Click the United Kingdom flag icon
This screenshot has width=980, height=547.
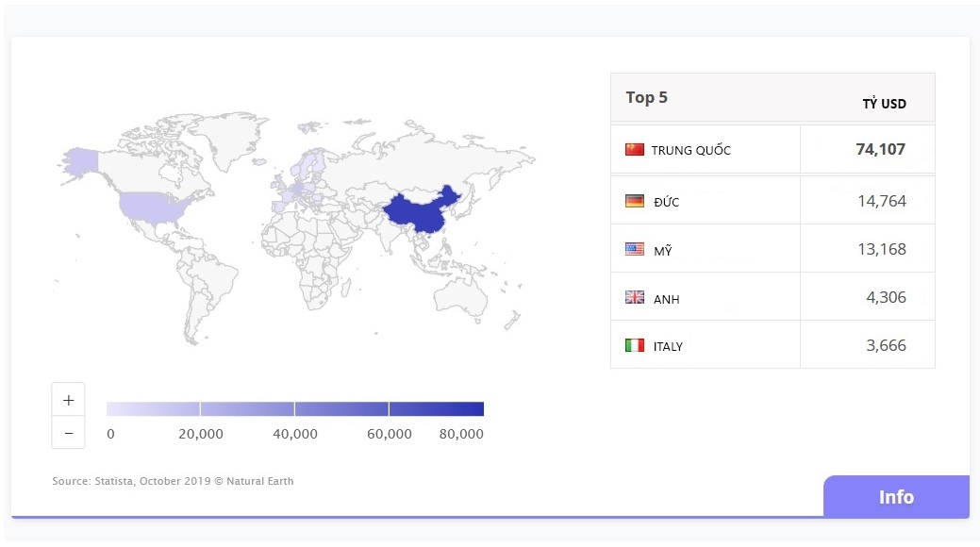(x=634, y=298)
